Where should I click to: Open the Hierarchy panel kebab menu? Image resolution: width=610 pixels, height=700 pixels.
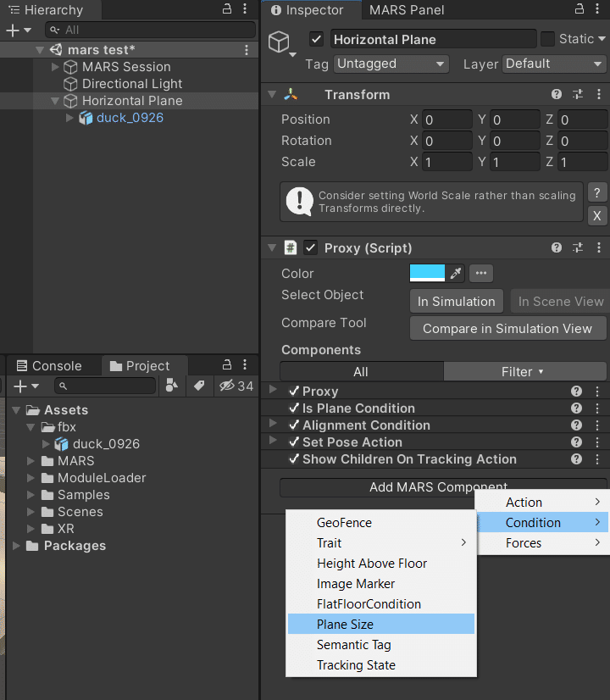(245, 8)
